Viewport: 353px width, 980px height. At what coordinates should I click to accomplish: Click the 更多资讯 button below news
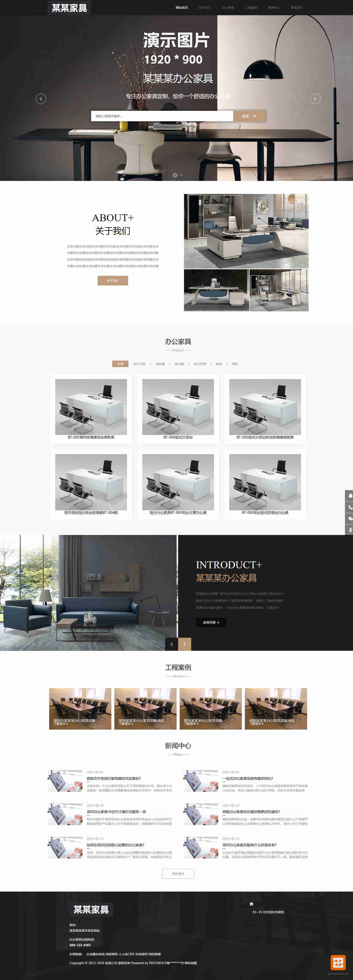click(178, 874)
